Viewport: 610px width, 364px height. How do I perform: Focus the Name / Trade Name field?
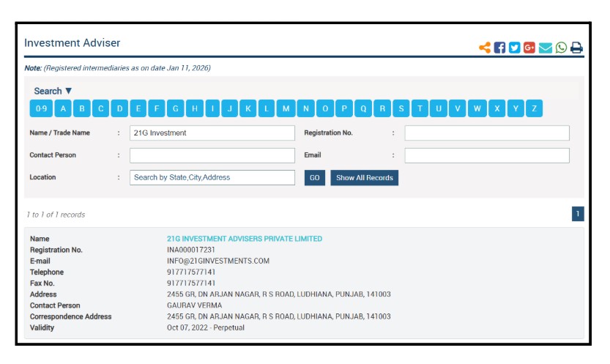tap(212, 133)
